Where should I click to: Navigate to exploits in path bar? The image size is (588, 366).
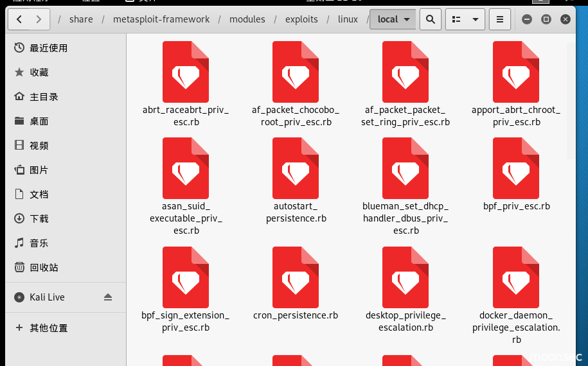301,19
